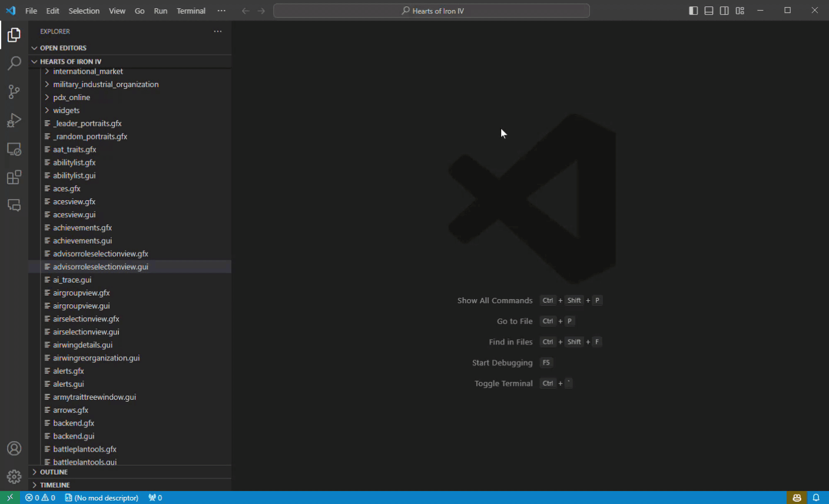The image size is (829, 504).
Task: Click the ports forwarded status item
Action: click(x=155, y=498)
